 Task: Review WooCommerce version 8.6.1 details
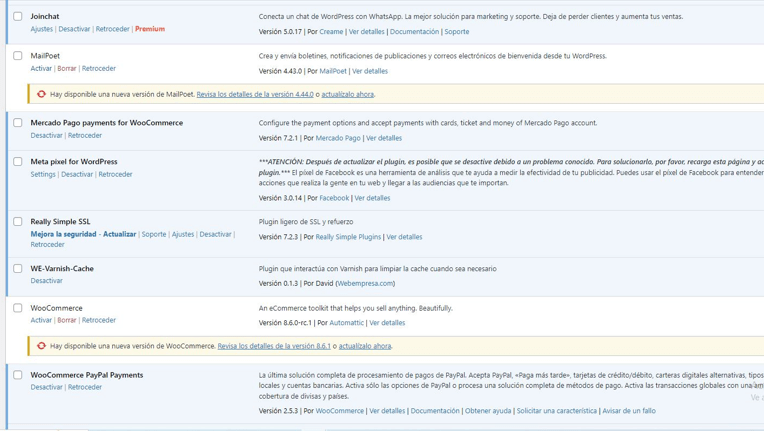click(x=274, y=346)
